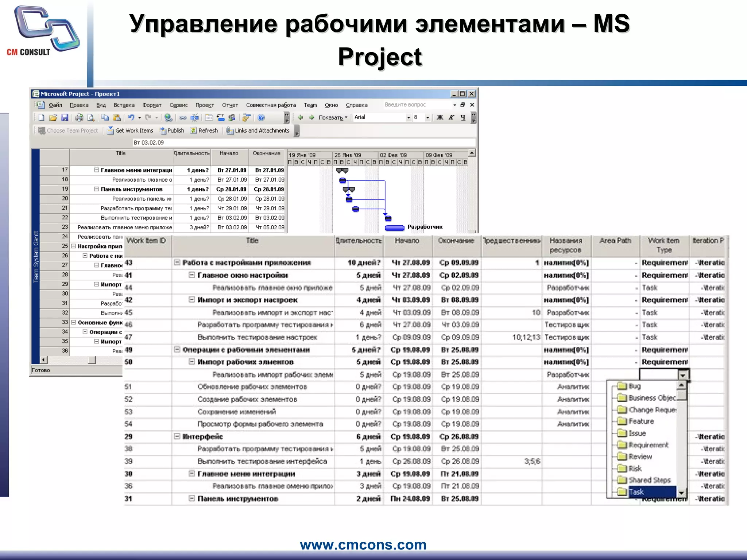
Task: Open the www.cmcons.com link
Action: click(363, 545)
